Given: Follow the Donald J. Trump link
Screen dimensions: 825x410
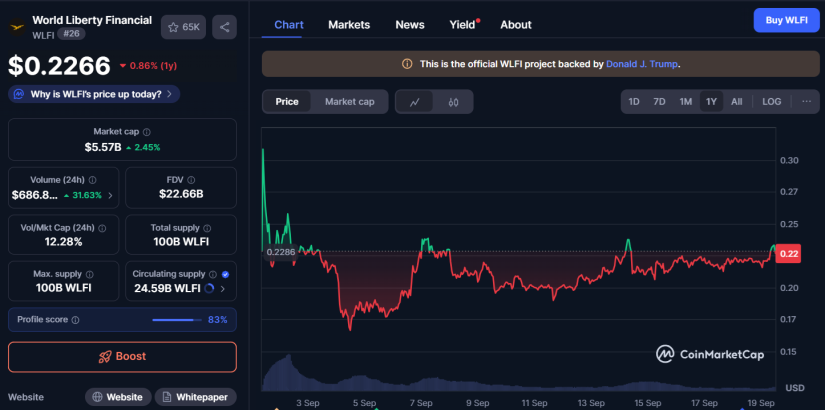Looking at the screenshot, I should point(642,64).
